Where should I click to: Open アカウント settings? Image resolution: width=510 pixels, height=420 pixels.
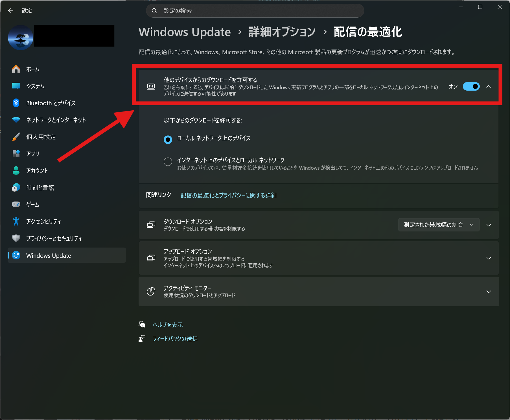pyautogui.click(x=67, y=171)
